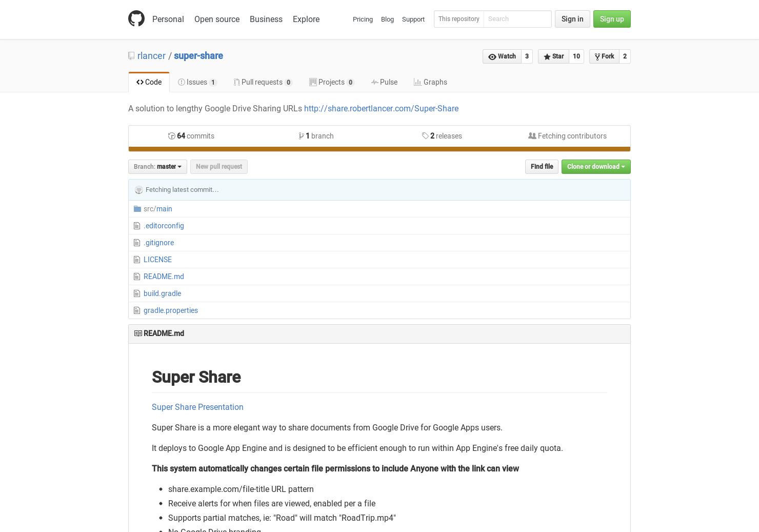Open the LICENSE file
Viewport: 759px width, 532px height.
click(x=157, y=260)
